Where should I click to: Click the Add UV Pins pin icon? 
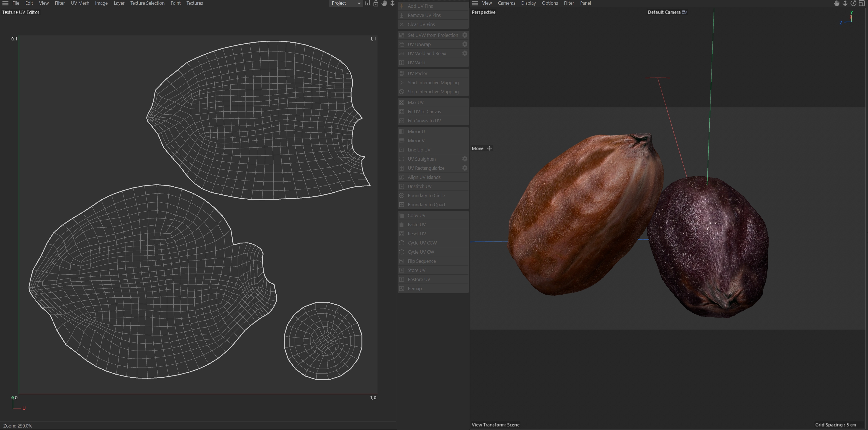pyautogui.click(x=402, y=6)
